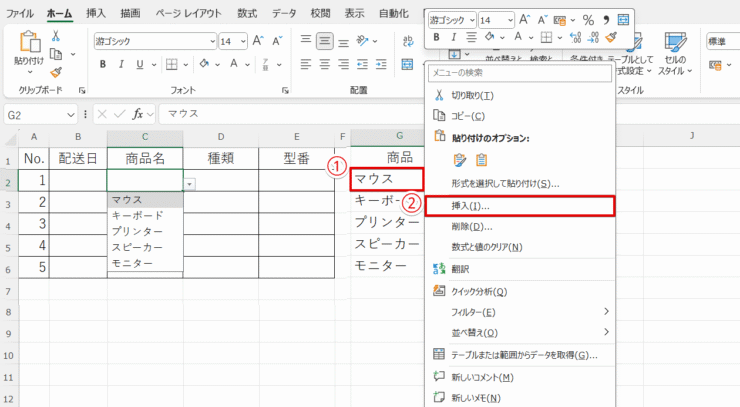Screen dimensions: 740x407
Task: Open the dropdown arrow on cell C2
Action: [x=190, y=183]
